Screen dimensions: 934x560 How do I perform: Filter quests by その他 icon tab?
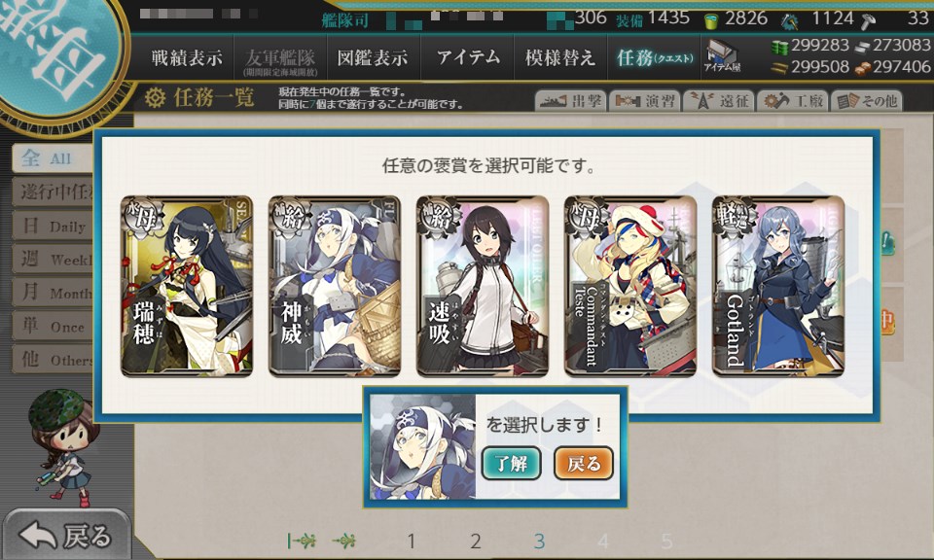[x=866, y=101]
